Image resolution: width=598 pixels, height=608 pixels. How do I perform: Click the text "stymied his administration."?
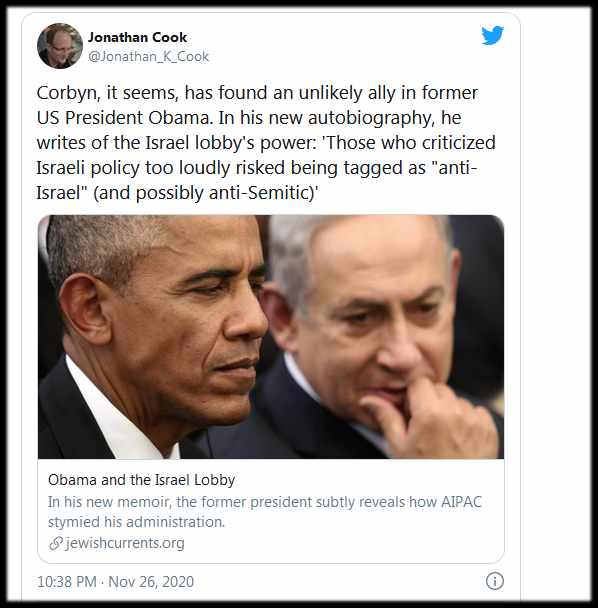[x=137, y=522]
